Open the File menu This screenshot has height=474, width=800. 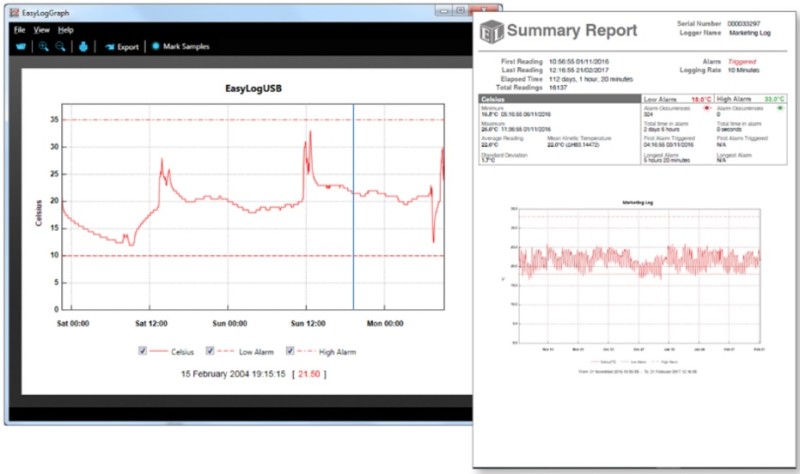pyautogui.click(x=19, y=30)
